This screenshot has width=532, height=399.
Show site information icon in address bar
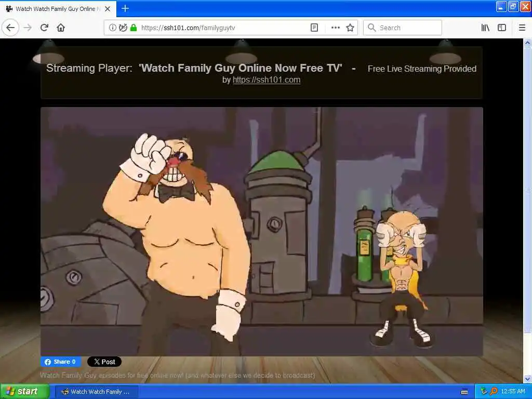coord(112,28)
